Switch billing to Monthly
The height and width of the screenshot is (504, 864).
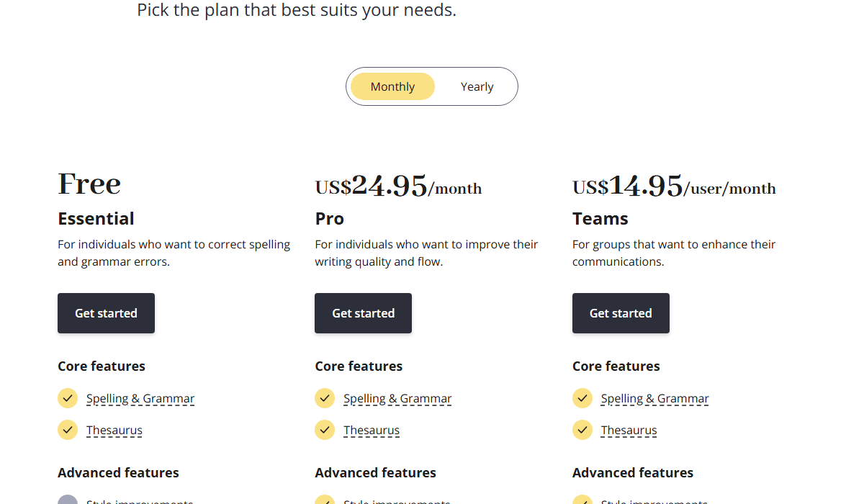(x=392, y=86)
